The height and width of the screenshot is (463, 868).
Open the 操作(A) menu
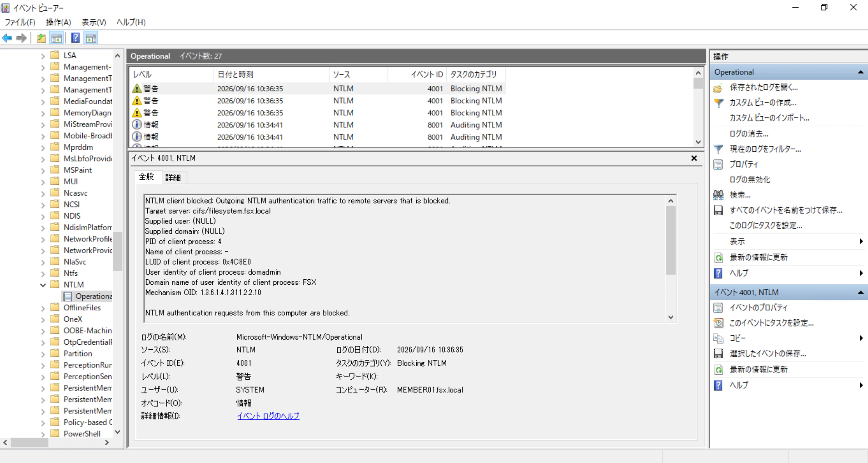(58, 22)
